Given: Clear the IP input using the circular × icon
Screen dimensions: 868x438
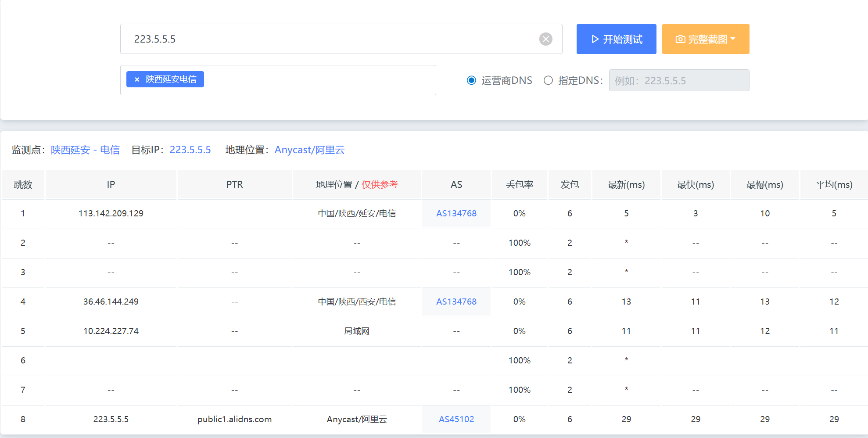Looking at the screenshot, I should point(545,39).
